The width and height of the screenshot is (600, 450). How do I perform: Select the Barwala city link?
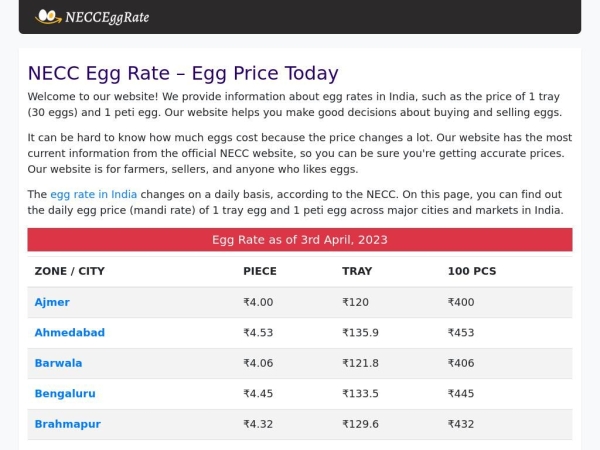(58, 363)
